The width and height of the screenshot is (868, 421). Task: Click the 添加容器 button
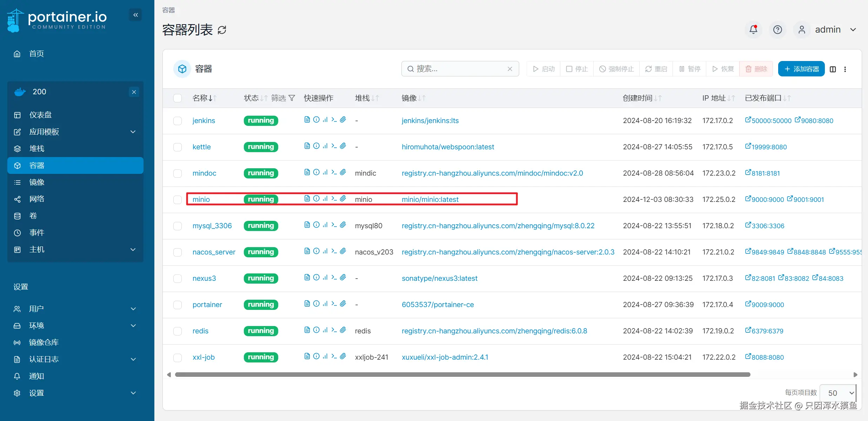[x=801, y=69]
